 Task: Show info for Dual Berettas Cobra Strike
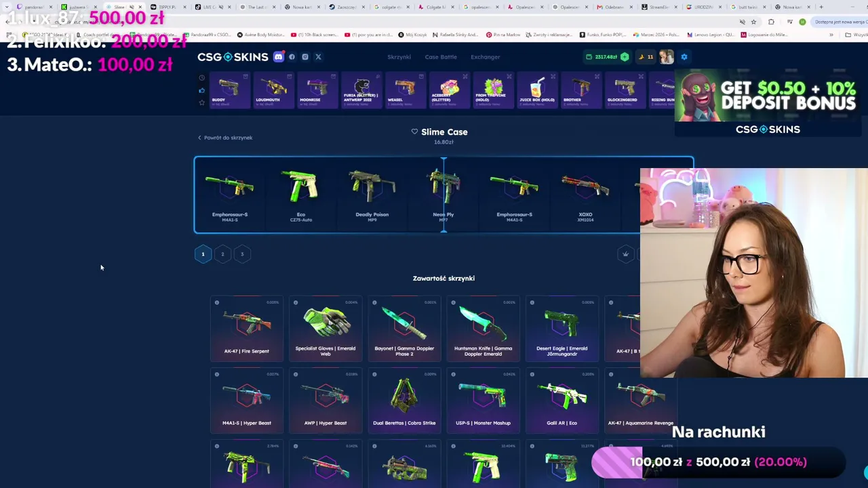tap(374, 374)
